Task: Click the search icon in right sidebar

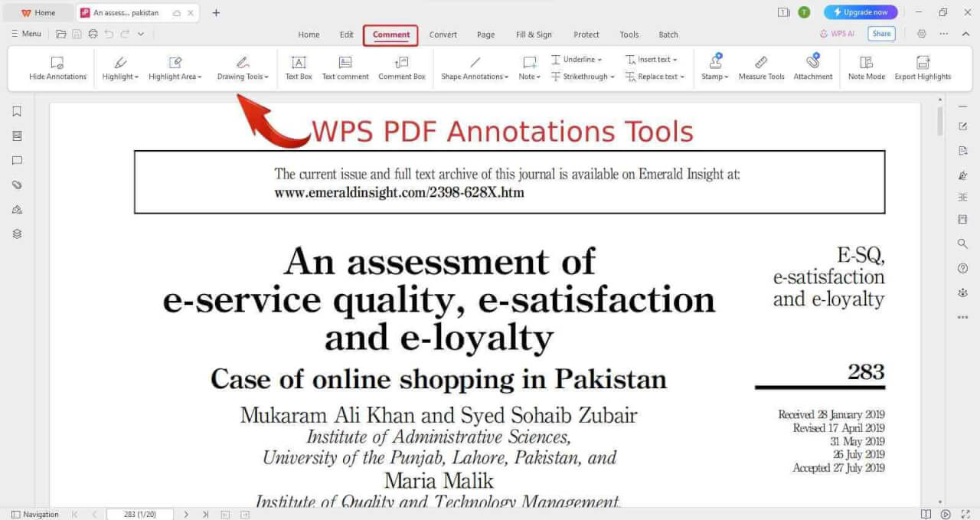Action: [x=962, y=244]
